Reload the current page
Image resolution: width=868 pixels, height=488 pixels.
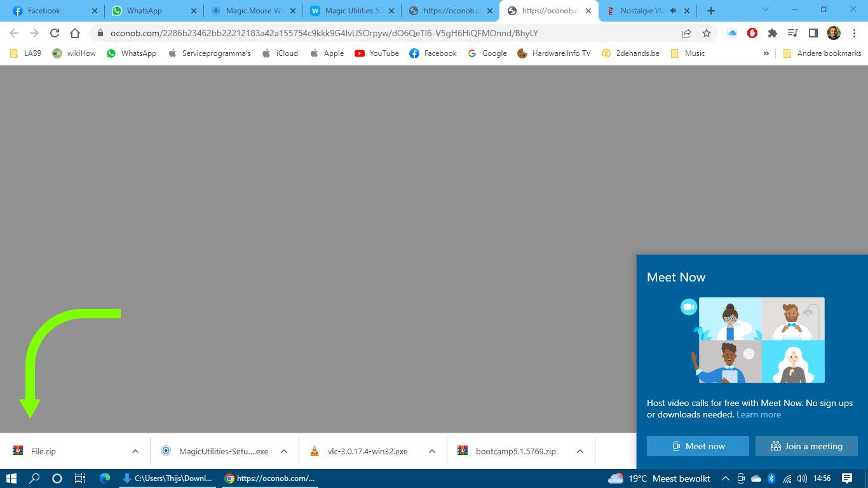(x=55, y=33)
